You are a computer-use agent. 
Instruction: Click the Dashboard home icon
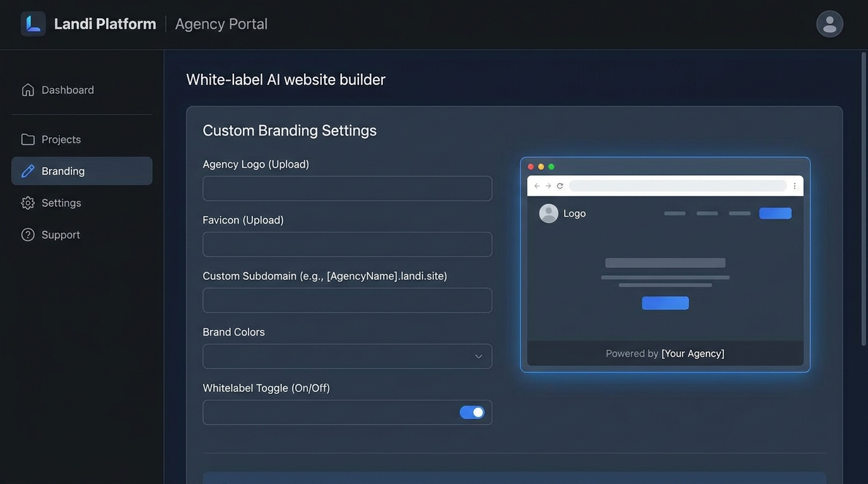point(28,90)
